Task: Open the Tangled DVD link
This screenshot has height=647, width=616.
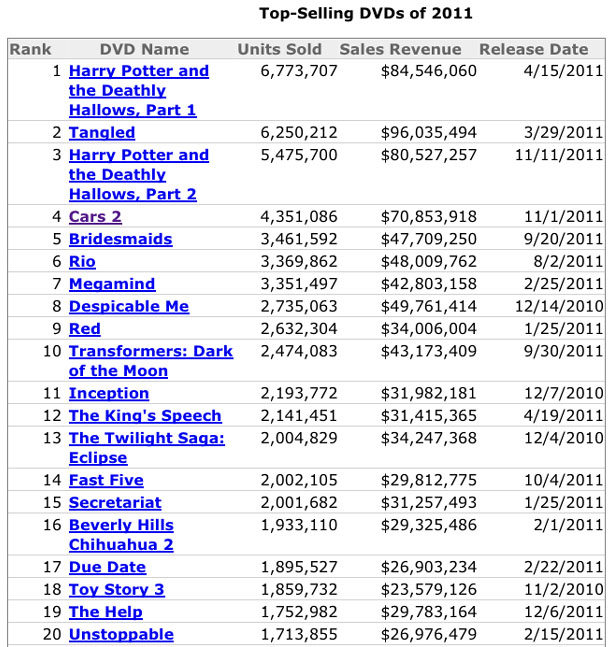Action: (102, 132)
